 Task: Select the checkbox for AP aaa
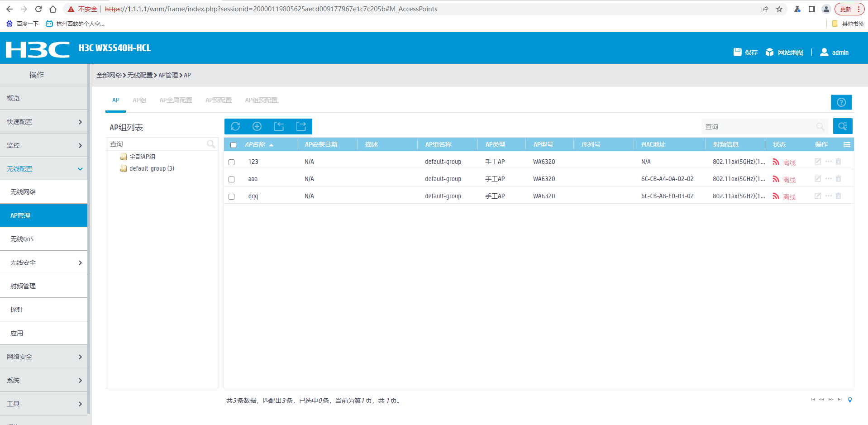tap(232, 179)
